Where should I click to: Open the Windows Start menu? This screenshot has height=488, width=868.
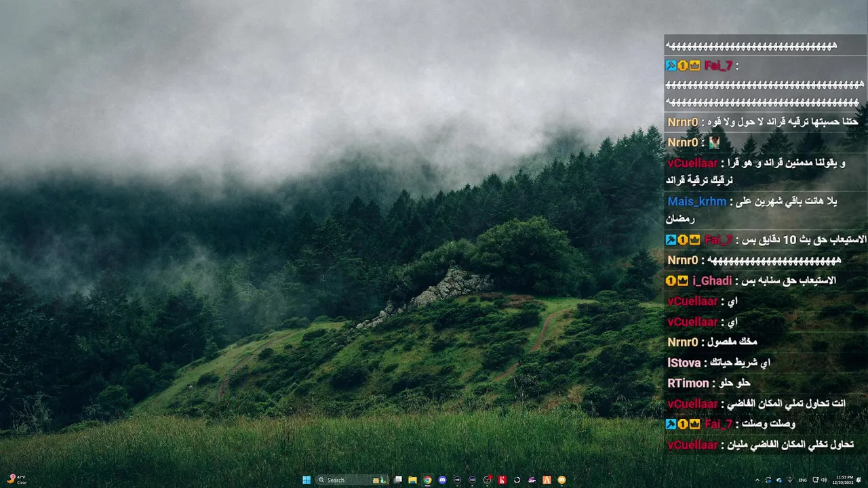pos(307,480)
